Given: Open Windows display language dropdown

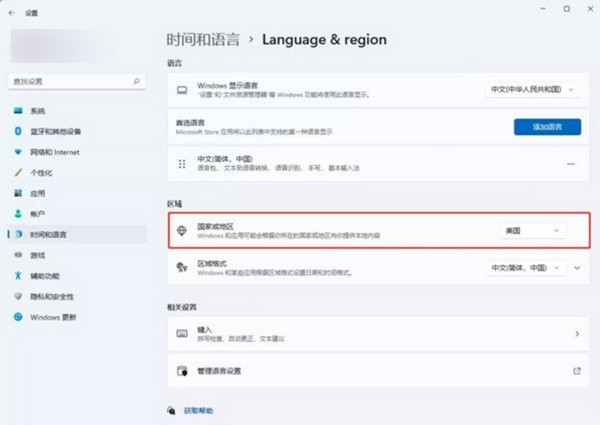Looking at the screenshot, I should (x=532, y=90).
